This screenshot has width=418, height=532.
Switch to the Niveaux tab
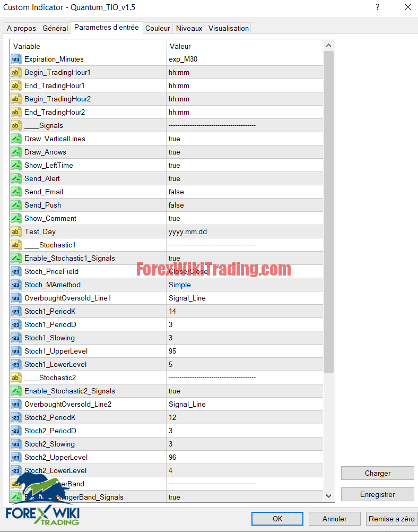pyautogui.click(x=189, y=28)
